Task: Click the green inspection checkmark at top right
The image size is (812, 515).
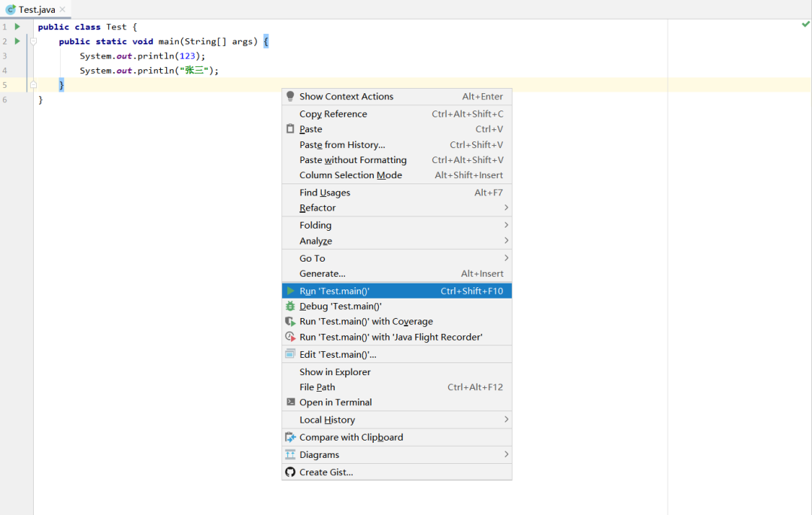Action: point(806,24)
